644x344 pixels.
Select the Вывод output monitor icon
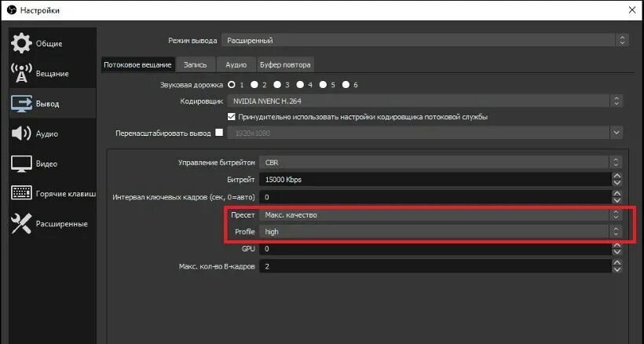(x=21, y=104)
